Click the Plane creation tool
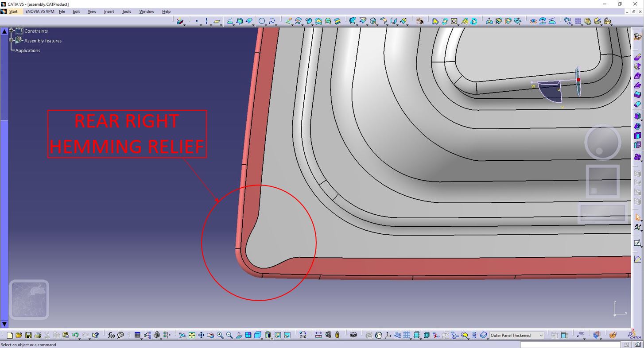Screen dimensions: 644x348 pyautogui.click(x=217, y=21)
